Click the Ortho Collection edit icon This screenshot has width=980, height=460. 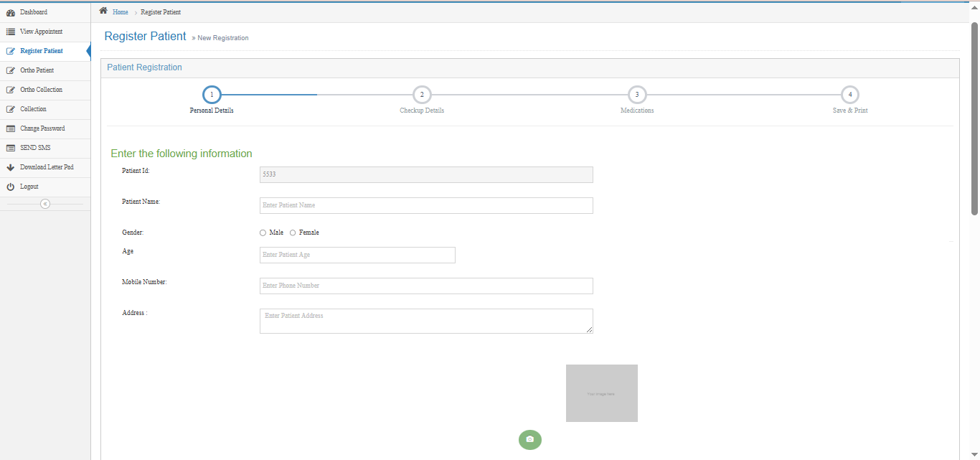click(x=11, y=90)
